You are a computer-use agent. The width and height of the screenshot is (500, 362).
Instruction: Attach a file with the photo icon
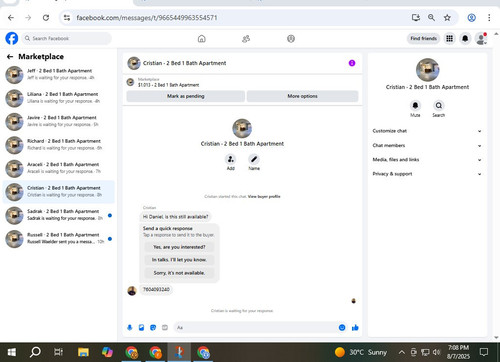click(141, 328)
